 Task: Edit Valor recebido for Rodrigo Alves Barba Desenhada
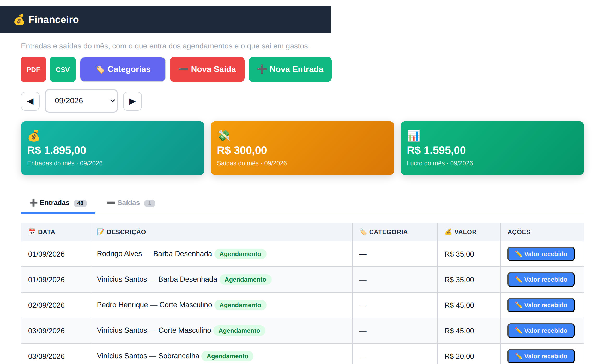pos(541,254)
